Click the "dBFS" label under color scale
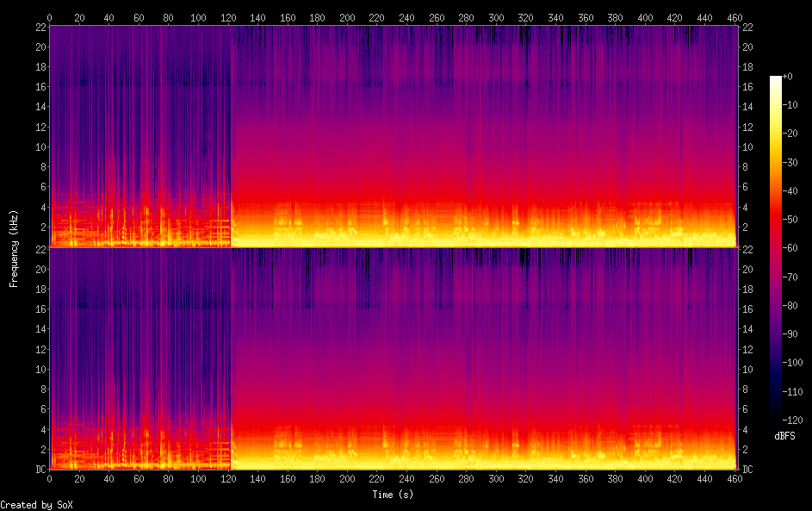This screenshot has height=511, width=812. [x=784, y=436]
